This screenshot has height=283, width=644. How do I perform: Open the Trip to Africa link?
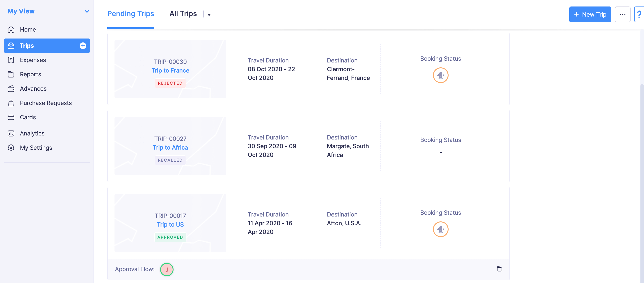point(170,147)
